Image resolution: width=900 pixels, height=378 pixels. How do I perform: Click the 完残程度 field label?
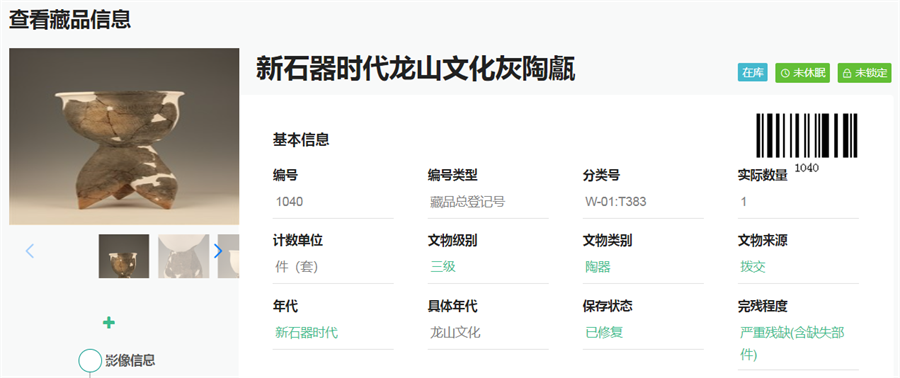[x=763, y=306]
